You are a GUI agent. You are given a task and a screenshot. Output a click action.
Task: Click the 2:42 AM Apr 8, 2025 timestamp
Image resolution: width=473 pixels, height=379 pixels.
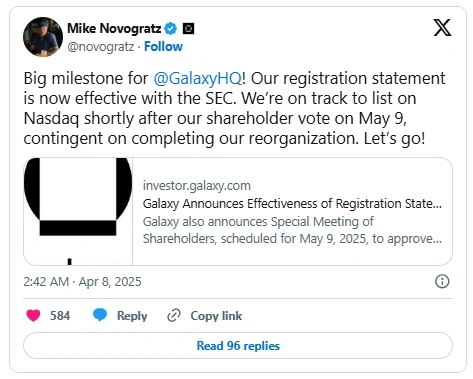pos(82,282)
